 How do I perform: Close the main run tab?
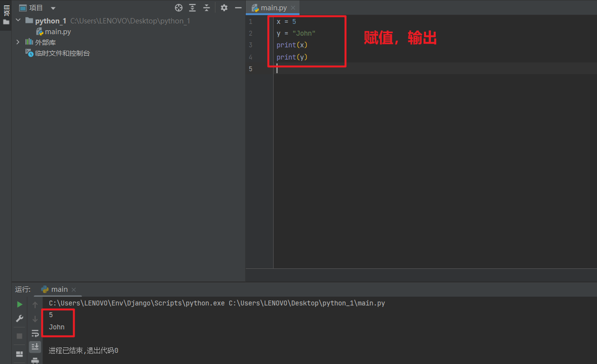click(74, 290)
